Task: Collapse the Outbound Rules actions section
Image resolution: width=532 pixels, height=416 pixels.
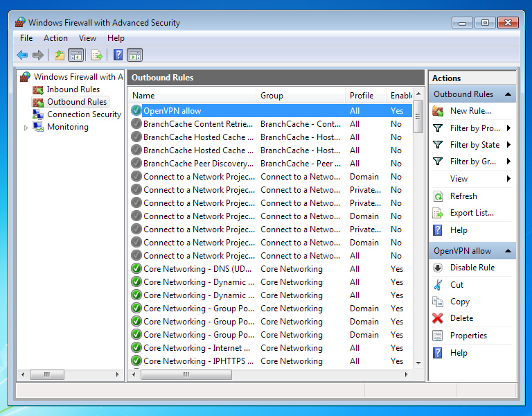Action: coord(509,94)
